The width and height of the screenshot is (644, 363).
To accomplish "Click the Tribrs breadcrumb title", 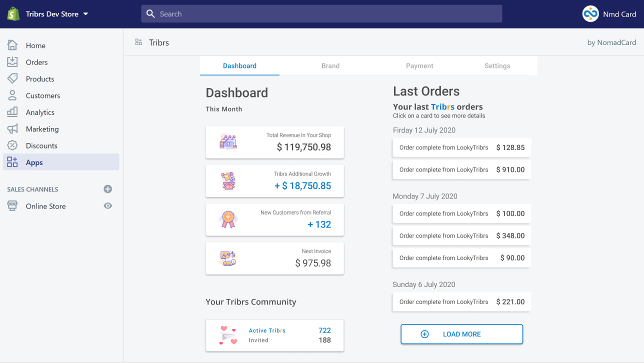I will click(x=159, y=42).
